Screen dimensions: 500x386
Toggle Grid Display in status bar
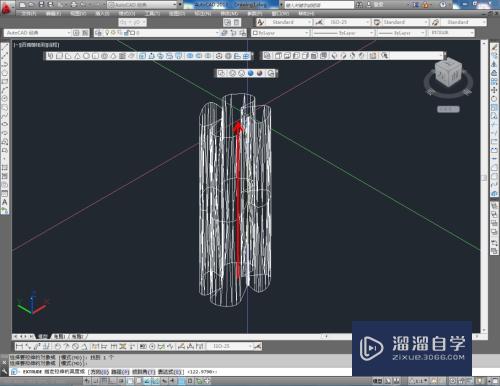[x=104, y=381]
